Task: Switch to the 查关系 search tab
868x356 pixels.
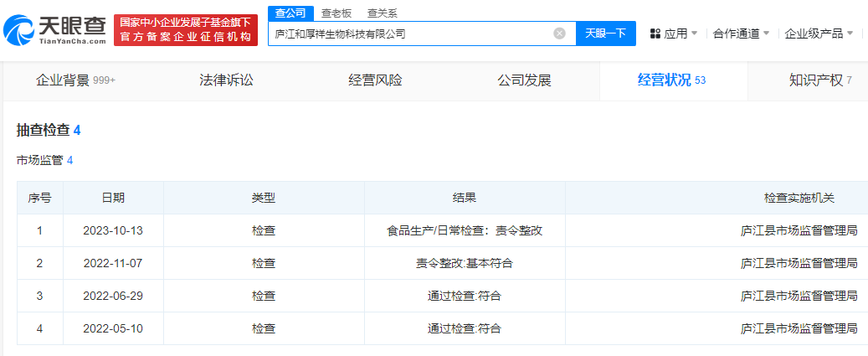Action: [383, 13]
